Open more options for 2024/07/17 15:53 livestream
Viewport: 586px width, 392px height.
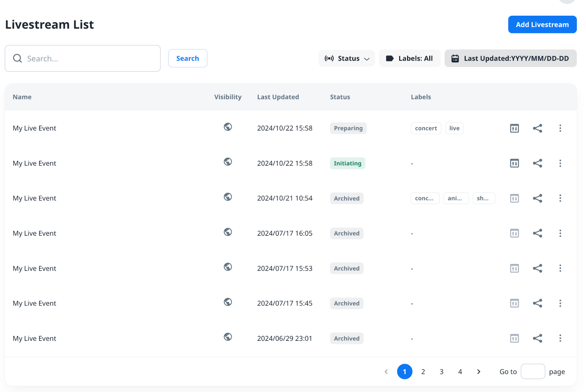point(560,268)
